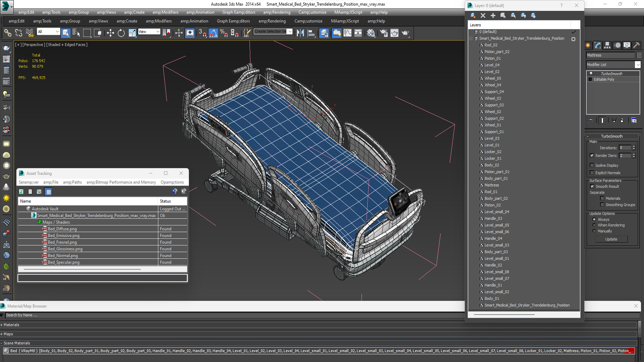The image size is (644, 362).
Task: Click Select Highlighted Objects and Layers icon
Action: coord(503,15)
